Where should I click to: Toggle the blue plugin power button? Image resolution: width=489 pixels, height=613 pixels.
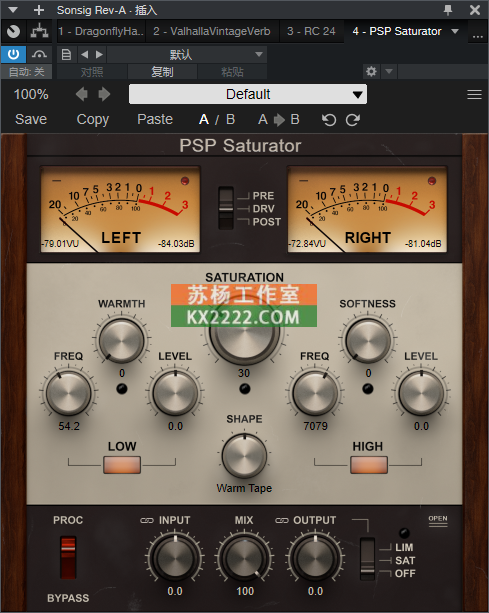(x=13, y=54)
